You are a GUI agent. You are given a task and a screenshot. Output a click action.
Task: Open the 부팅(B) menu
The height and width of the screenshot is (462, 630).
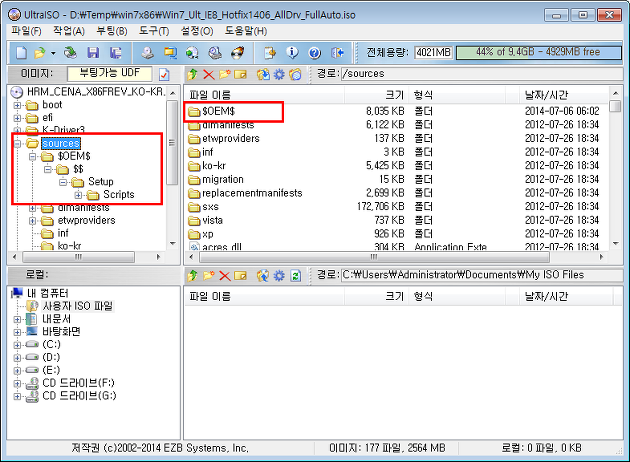[112, 31]
